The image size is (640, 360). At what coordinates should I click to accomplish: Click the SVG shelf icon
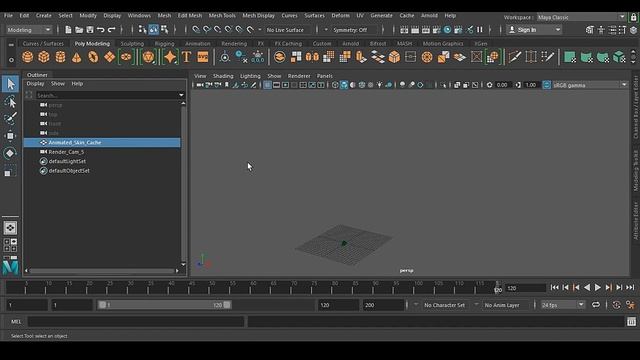coord(203,57)
